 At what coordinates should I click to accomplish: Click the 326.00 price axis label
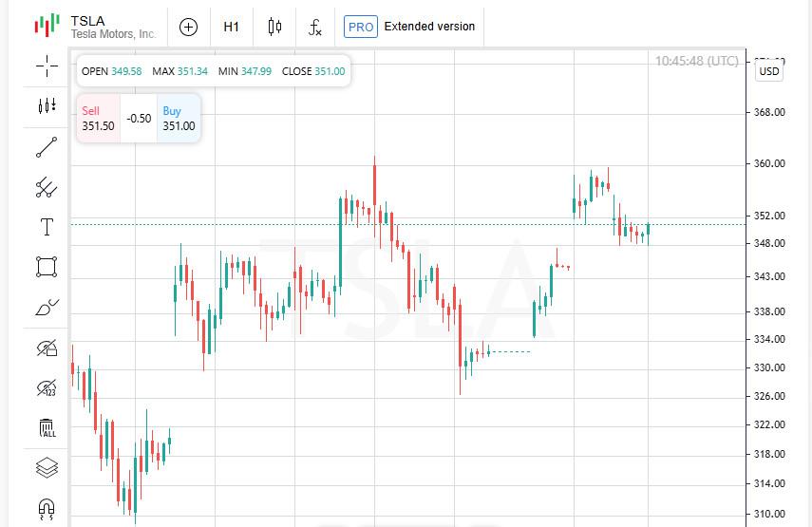(x=769, y=397)
